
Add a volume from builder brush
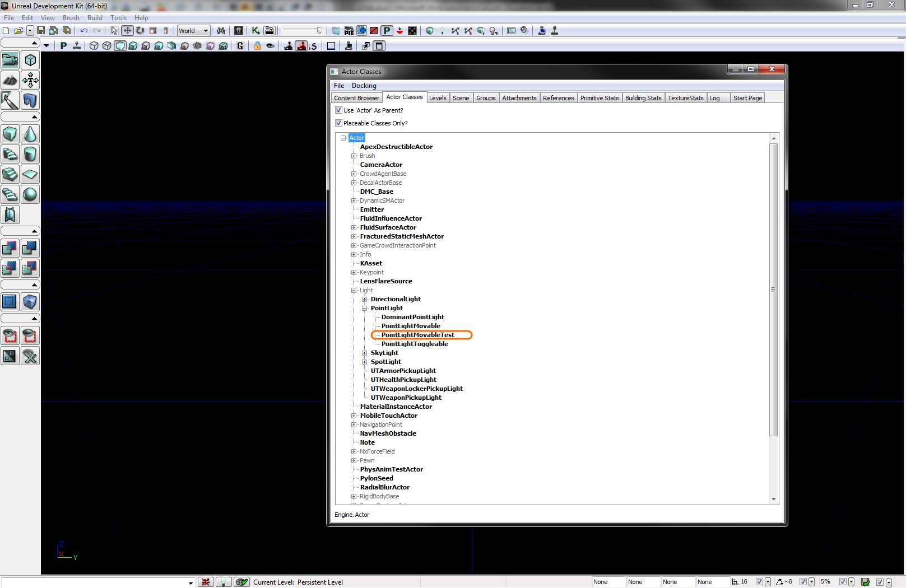coord(30,302)
